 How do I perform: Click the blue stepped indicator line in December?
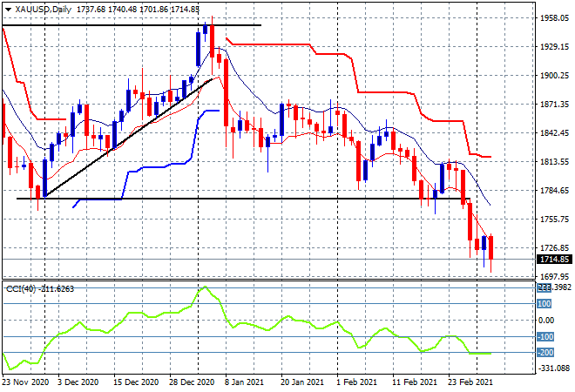pyautogui.click(x=146, y=167)
